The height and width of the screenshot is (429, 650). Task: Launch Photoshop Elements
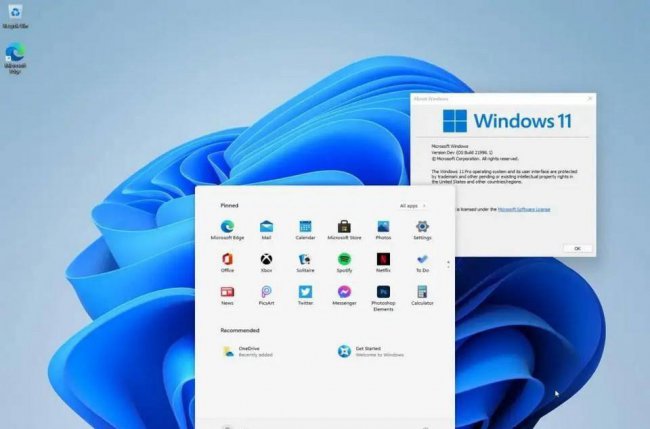click(383, 298)
